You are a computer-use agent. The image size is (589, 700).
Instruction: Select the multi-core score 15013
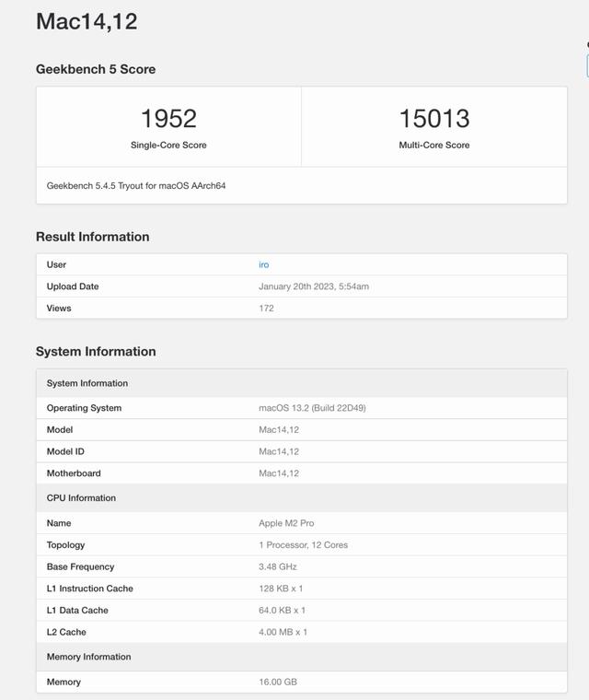[x=434, y=118]
